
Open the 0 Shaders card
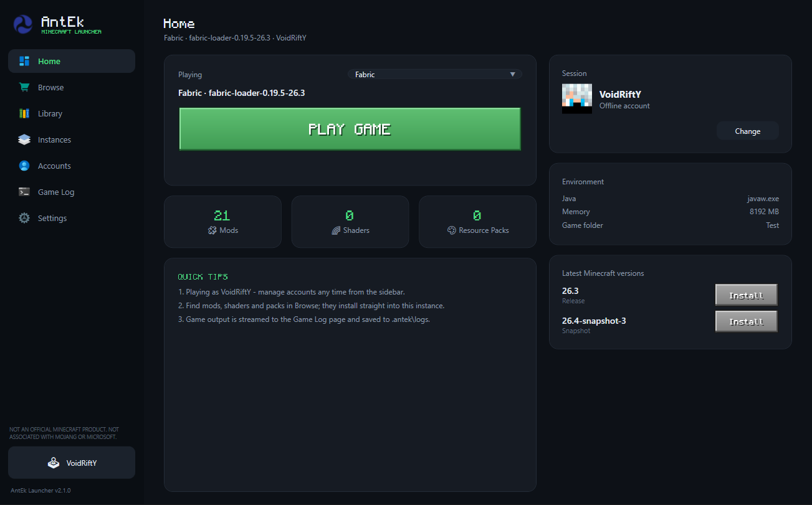350,222
